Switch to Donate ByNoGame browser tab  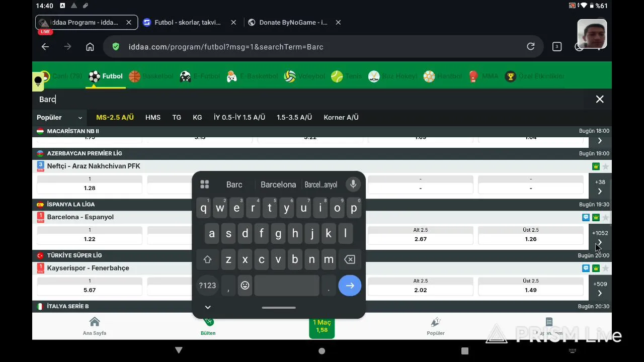(293, 22)
